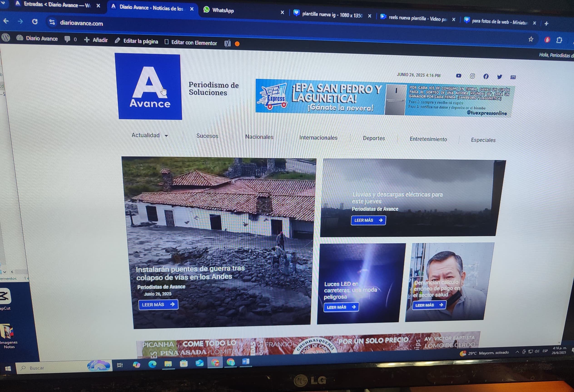Open the weather widget showing 29°C
The height and width of the screenshot is (392, 574).
tap(484, 353)
